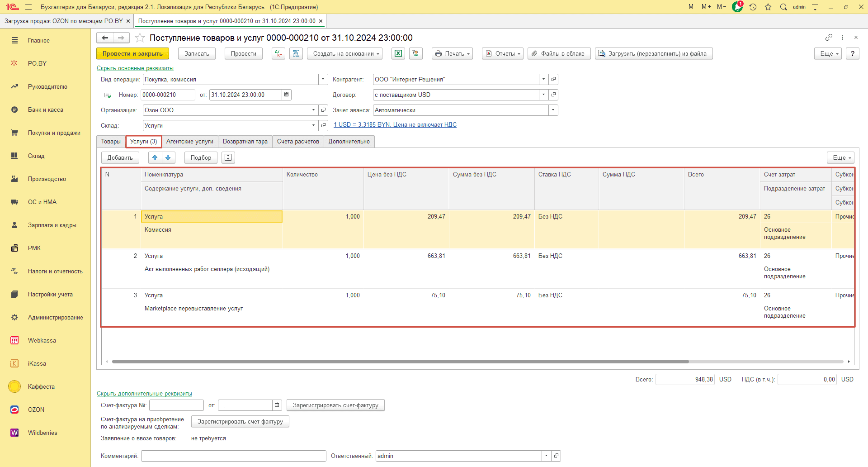This screenshot has width=868, height=467.
Task: Expand Контрагент dropdown arrow
Action: [544, 79]
